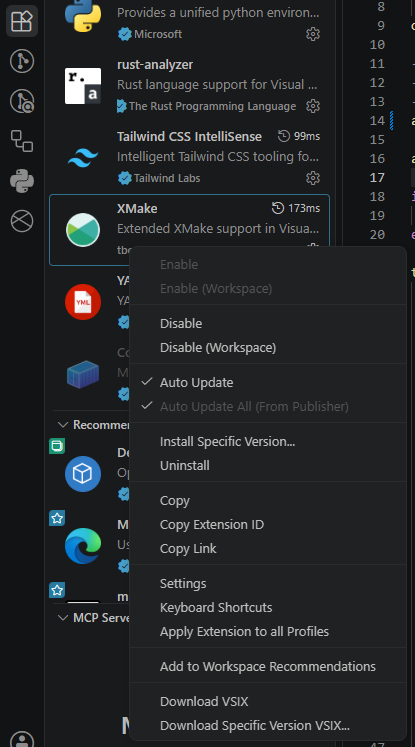Collapse the MCP Servers section chevron
415x747 pixels.
coord(62,618)
